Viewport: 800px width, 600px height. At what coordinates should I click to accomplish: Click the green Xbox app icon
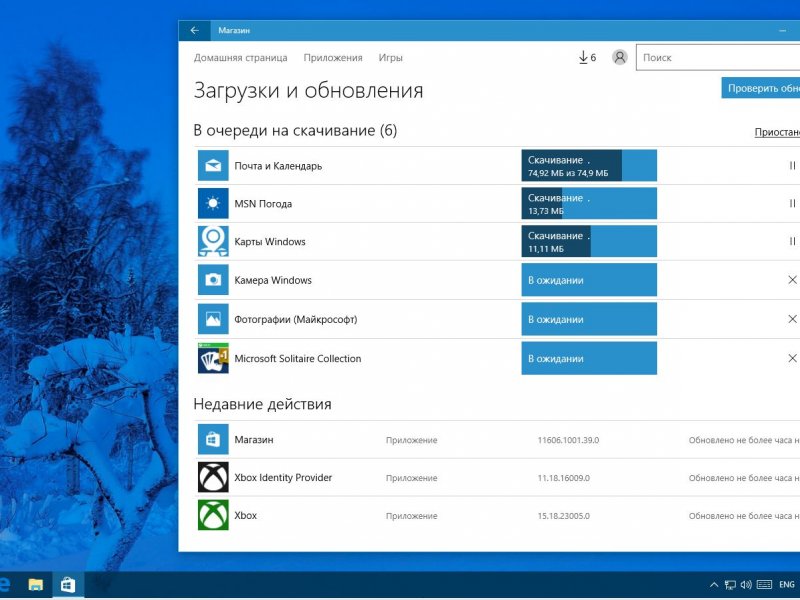pos(213,515)
